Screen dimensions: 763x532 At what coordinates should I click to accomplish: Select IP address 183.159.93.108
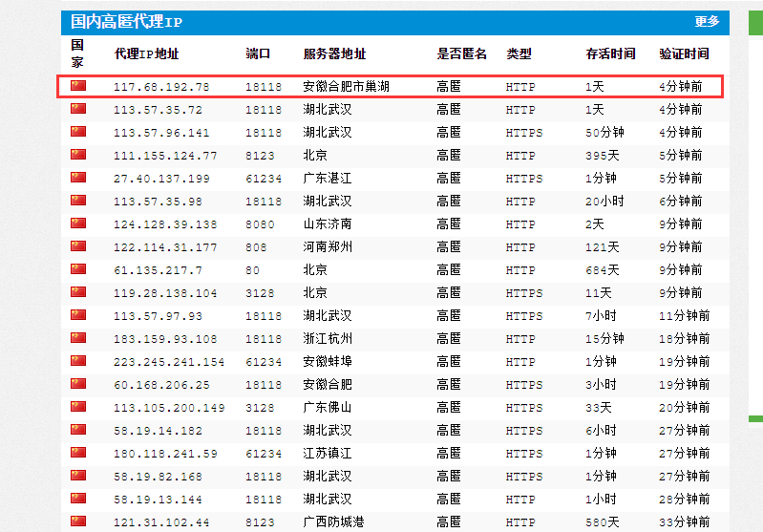coord(165,339)
